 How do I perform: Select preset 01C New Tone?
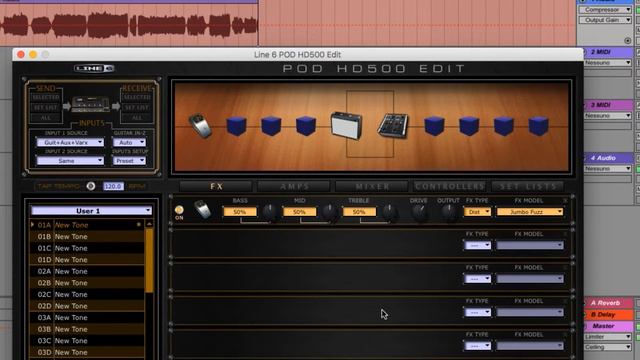[x=87, y=248]
